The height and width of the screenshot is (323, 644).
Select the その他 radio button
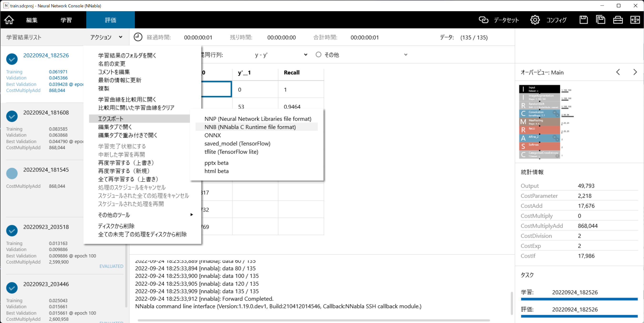pyautogui.click(x=318, y=55)
